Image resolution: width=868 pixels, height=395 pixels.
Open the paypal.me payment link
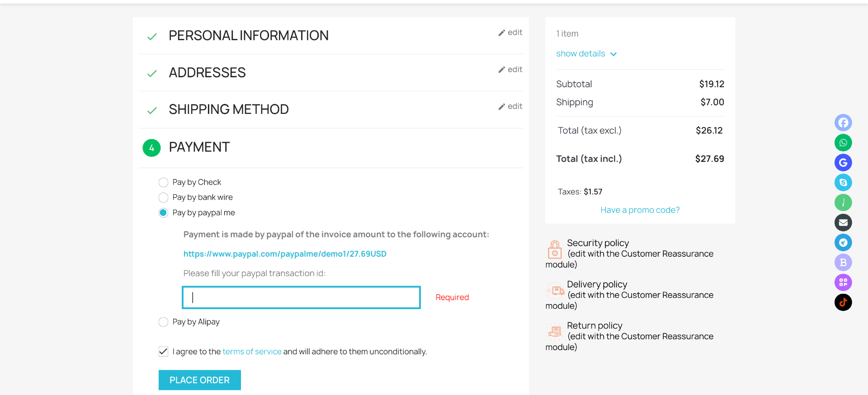[x=285, y=254]
